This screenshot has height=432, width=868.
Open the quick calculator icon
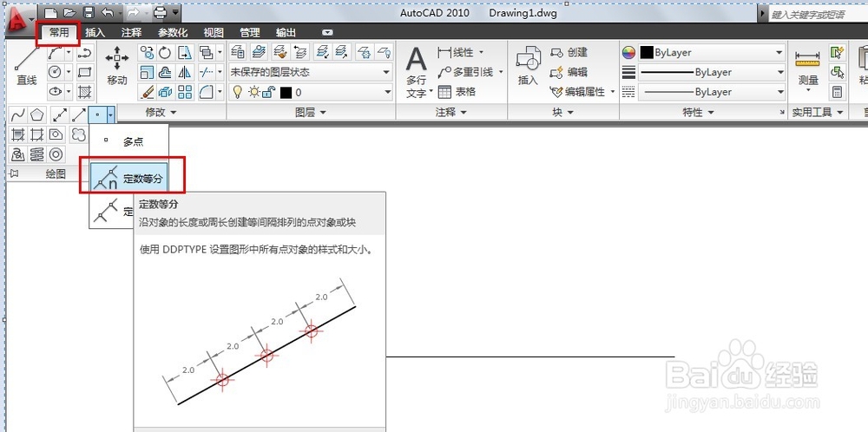tap(837, 92)
